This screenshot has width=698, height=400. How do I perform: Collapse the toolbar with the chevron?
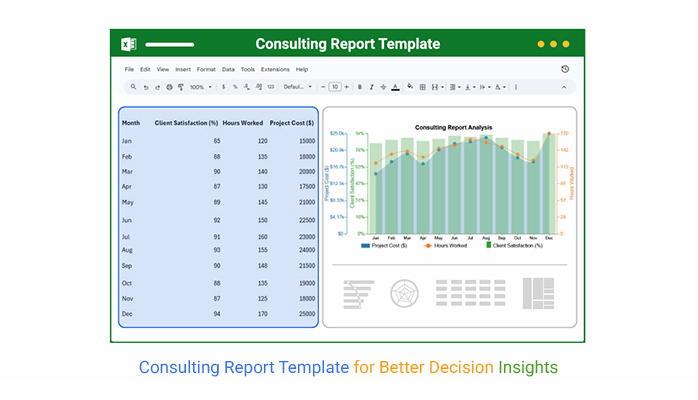click(564, 87)
